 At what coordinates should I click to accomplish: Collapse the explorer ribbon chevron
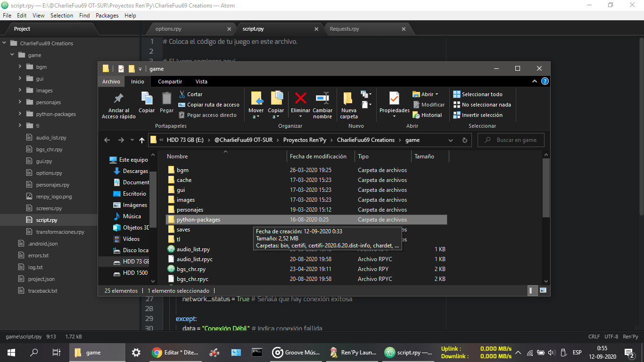[535, 82]
